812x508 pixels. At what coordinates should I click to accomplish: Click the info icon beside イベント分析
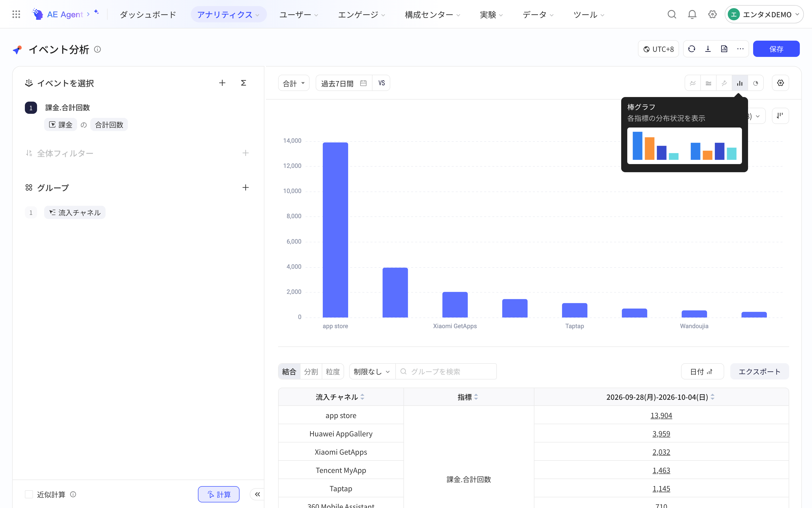pyautogui.click(x=97, y=49)
